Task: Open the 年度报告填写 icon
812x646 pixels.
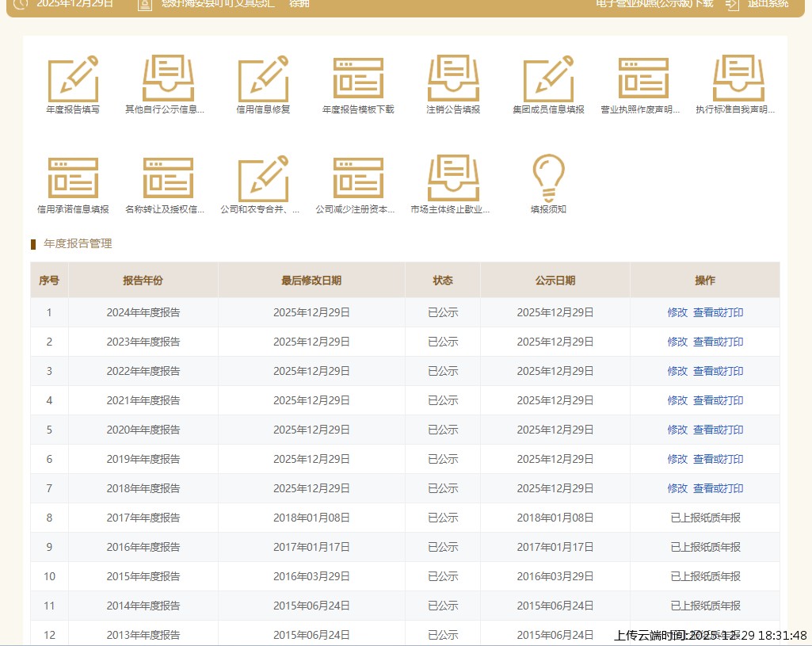Action: coord(73,79)
